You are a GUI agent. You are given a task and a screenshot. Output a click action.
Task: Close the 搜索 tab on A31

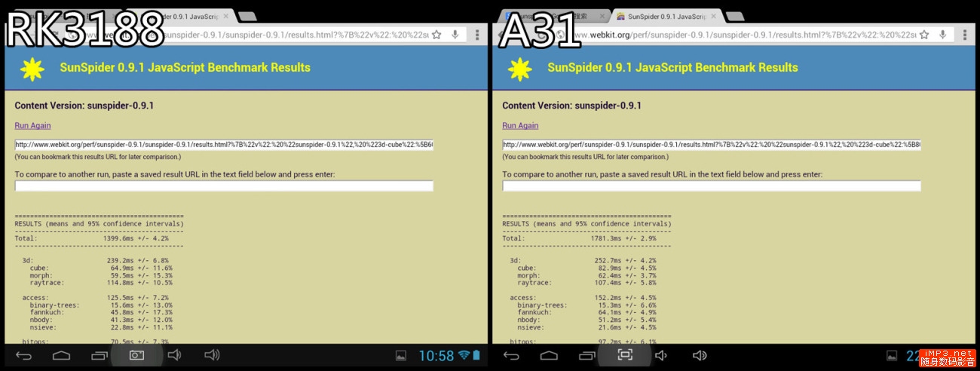tap(601, 16)
